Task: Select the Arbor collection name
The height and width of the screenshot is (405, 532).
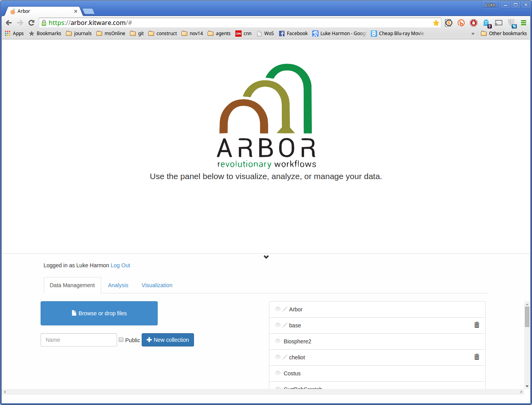Action: pos(296,309)
